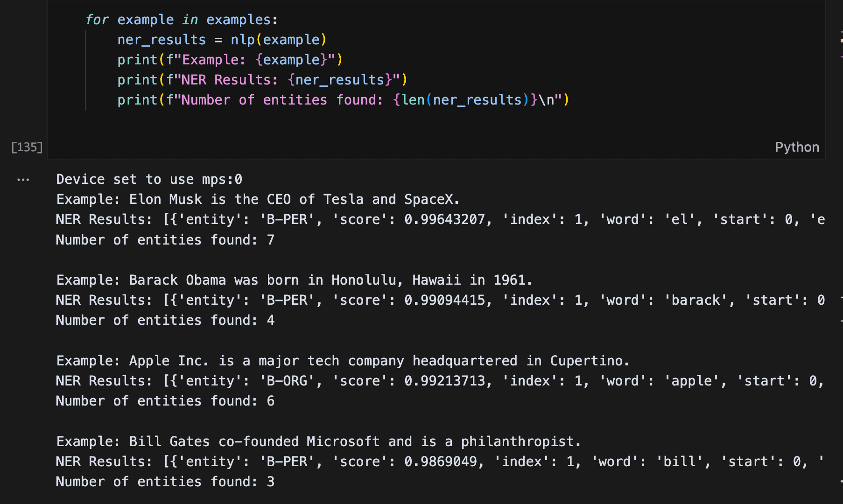
Task: Open the cell output more actions ellipsis
Action: pyautogui.click(x=23, y=180)
